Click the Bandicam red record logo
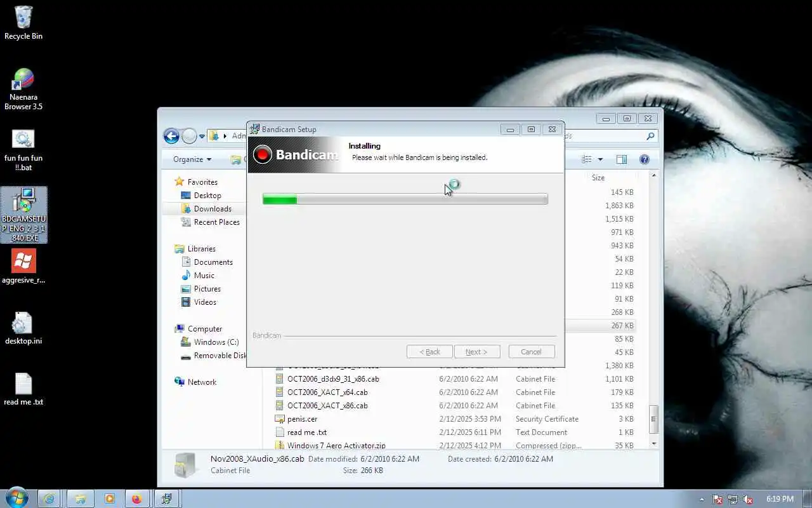The height and width of the screenshot is (508, 812). tap(262, 155)
